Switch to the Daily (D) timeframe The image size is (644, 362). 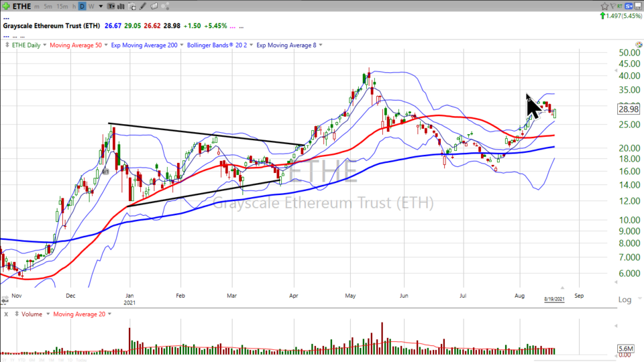[x=82, y=6]
